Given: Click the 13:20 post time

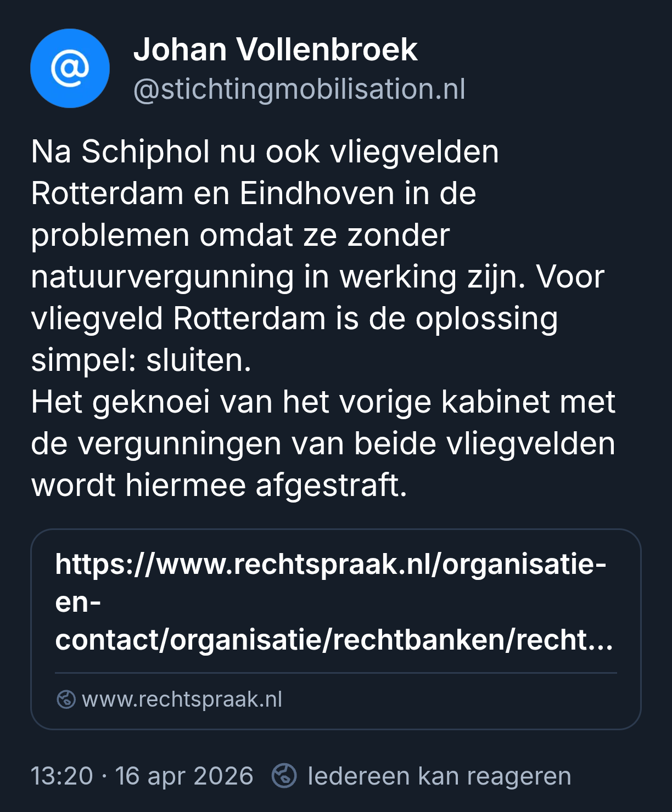Looking at the screenshot, I should coord(61,776).
